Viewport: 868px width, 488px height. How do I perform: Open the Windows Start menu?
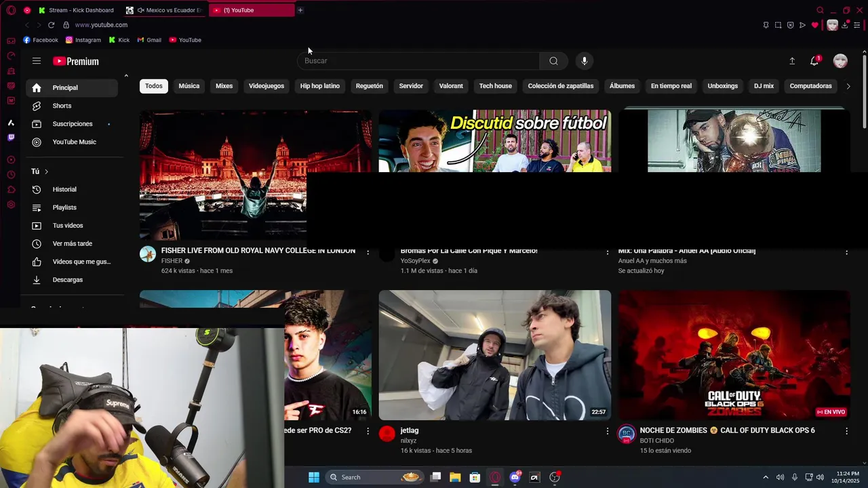[x=314, y=477]
